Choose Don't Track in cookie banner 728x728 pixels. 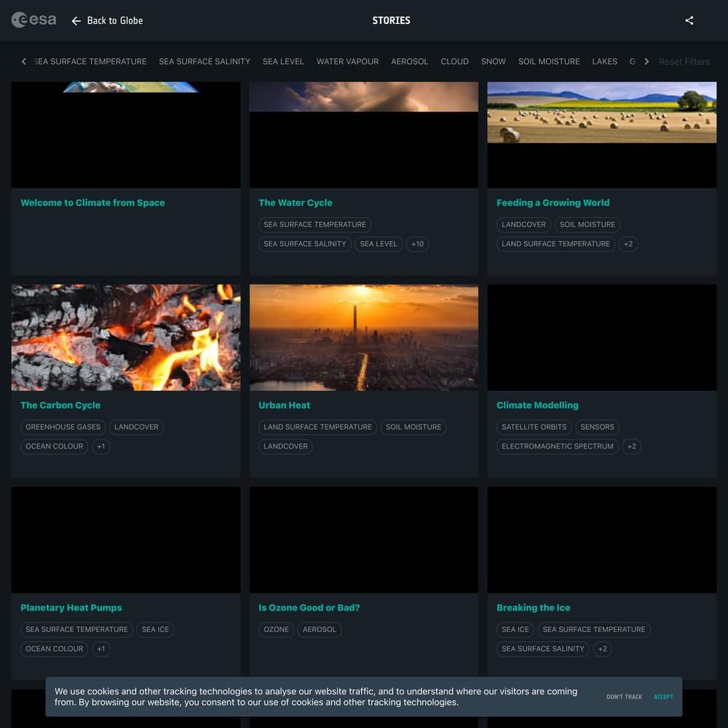pos(624,697)
